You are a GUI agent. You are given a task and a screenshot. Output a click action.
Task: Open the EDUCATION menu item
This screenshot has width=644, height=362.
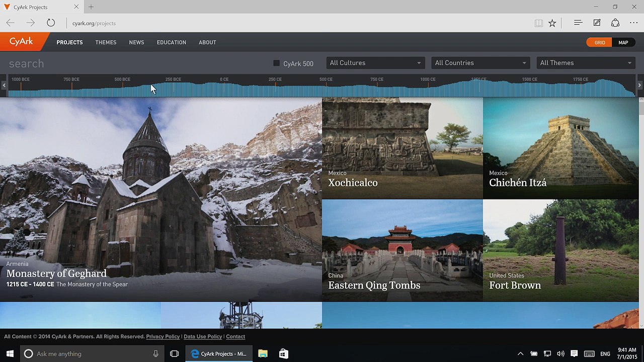click(x=172, y=42)
